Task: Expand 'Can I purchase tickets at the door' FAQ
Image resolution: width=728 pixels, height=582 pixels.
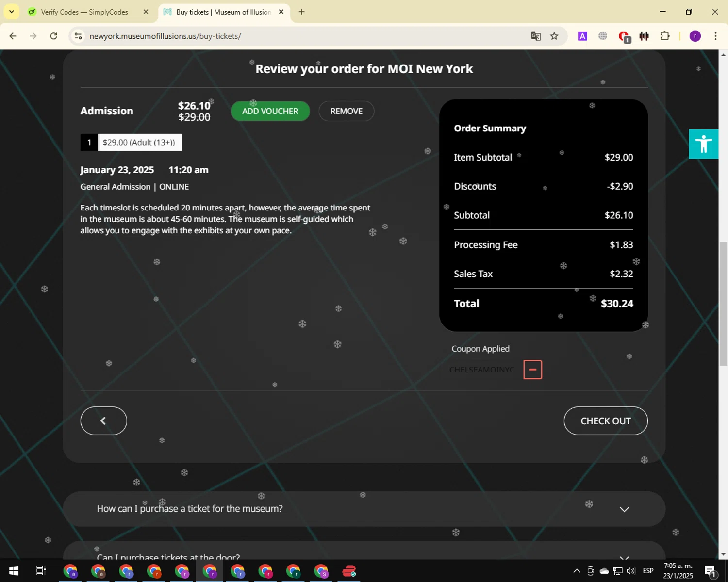Action: pyautogui.click(x=364, y=550)
